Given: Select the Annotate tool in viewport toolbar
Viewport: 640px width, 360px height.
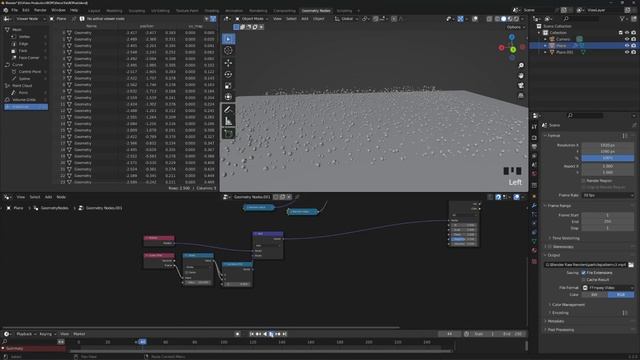Looking at the screenshot, I should (x=228, y=109).
